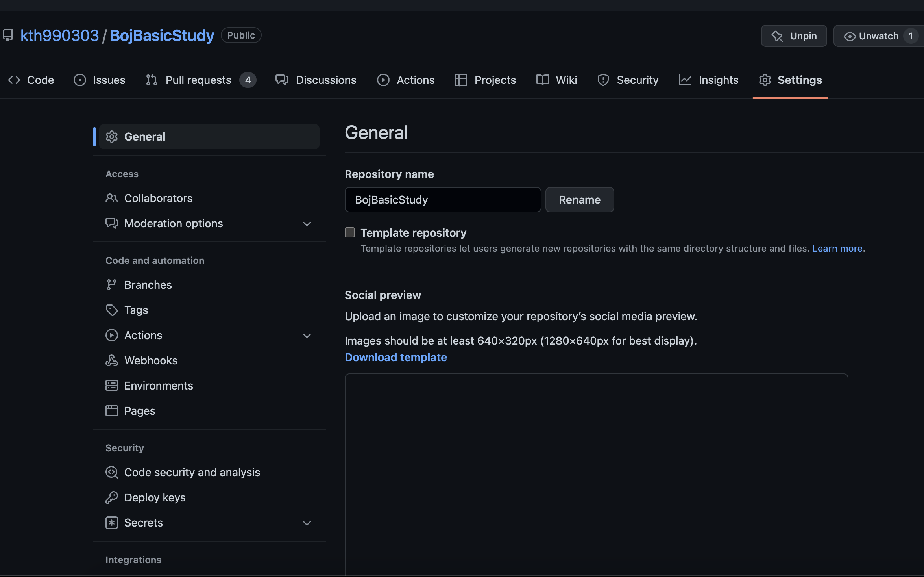This screenshot has height=577, width=924.
Task: Click Code security and analysis icon
Action: [x=111, y=472]
